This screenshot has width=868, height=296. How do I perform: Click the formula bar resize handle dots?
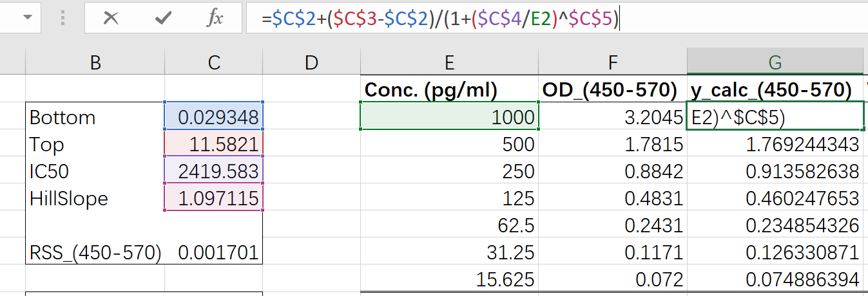pyautogui.click(x=63, y=18)
